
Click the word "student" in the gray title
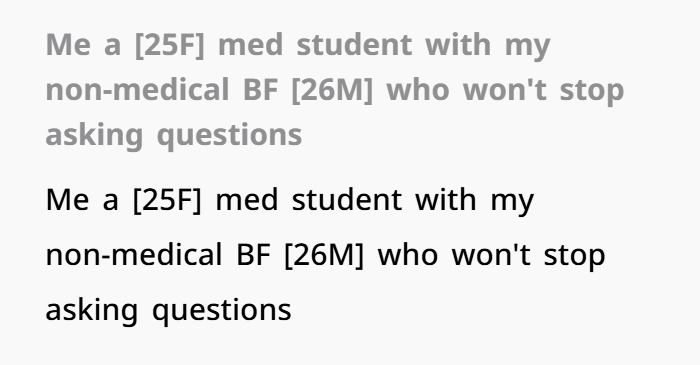click(x=354, y=46)
